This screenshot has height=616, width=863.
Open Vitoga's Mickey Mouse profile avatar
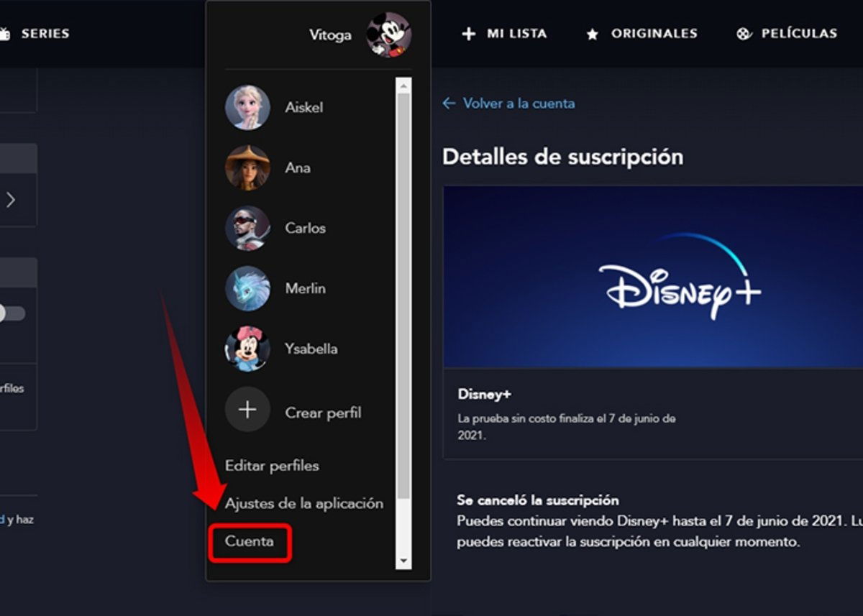(388, 35)
